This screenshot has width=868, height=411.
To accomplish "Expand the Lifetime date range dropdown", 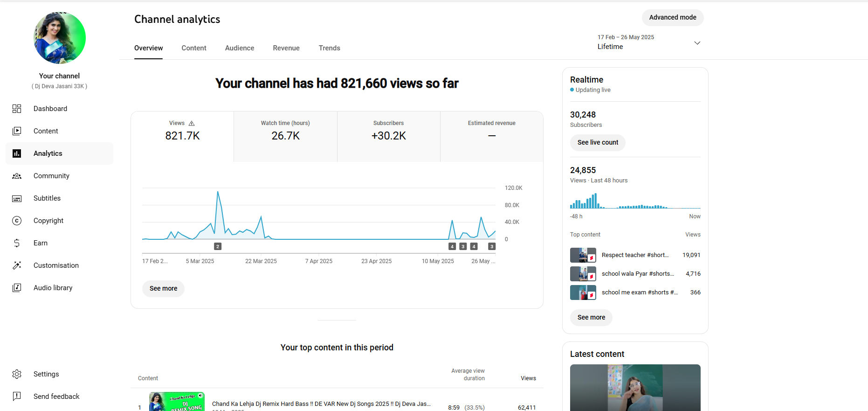I will pyautogui.click(x=697, y=43).
